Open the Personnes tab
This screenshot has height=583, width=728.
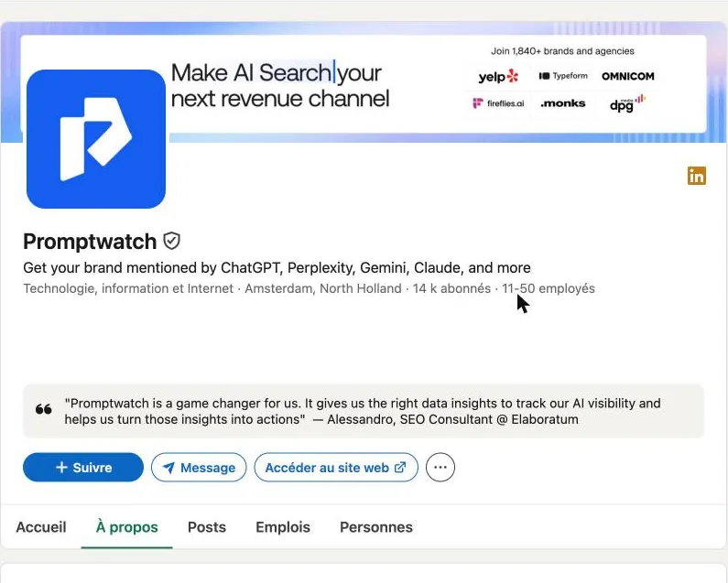point(376,527)
